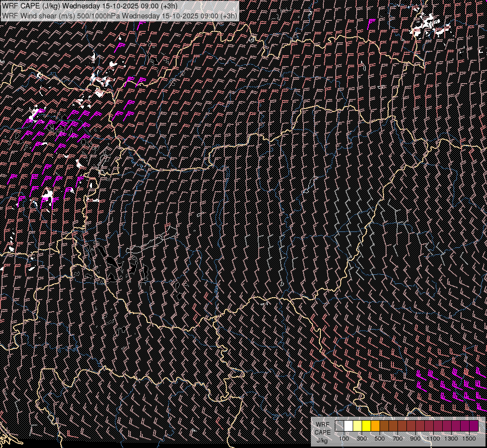
Task: Click the white 100 J/kg legend swatch
Action: [x=348, y=426]
